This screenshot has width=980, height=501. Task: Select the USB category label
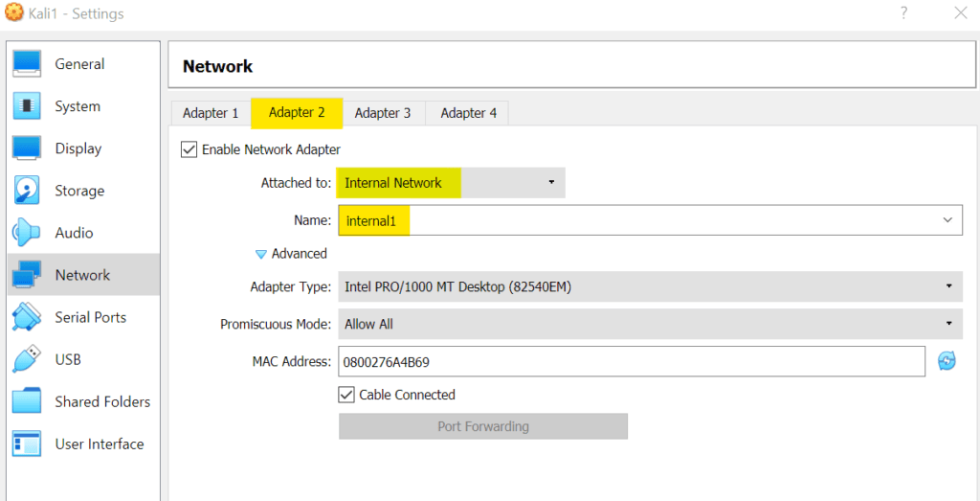[x=68, y=359]
